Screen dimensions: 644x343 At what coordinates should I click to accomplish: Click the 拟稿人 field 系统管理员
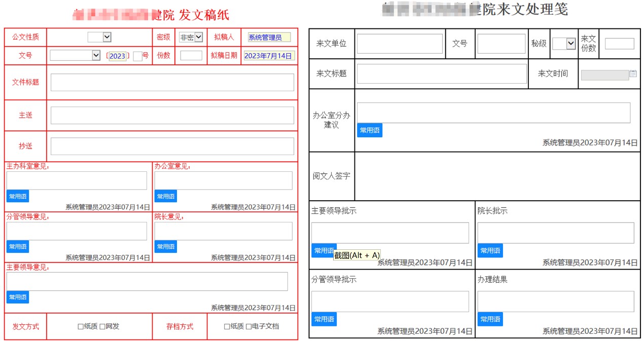click(x=269, y=37)
